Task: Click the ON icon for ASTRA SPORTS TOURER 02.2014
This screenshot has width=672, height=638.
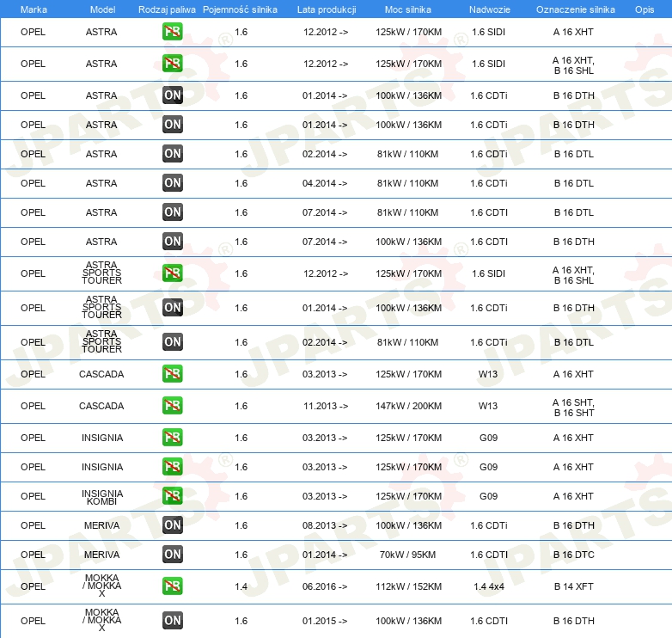Action: [172, 342]
